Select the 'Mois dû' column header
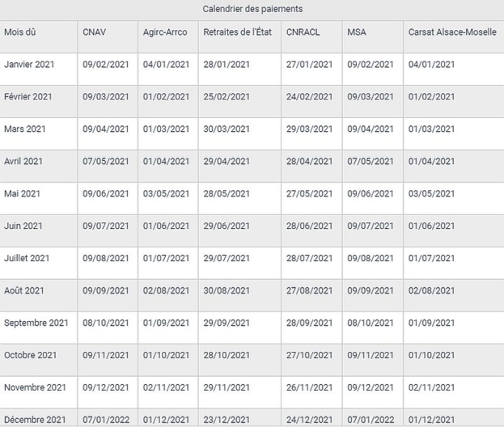504x427 pixels. (x=20, y=32)
